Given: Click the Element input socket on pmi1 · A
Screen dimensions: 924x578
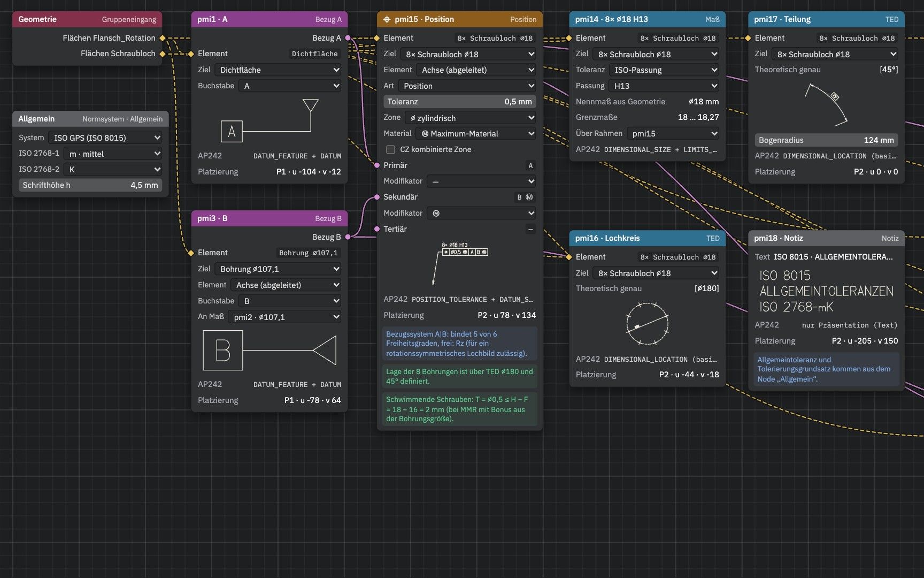Looking at the screenshot, I should tap(191, 54).
